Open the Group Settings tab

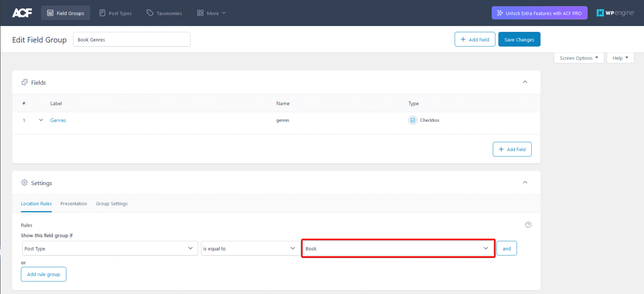(x=112, y=204)
